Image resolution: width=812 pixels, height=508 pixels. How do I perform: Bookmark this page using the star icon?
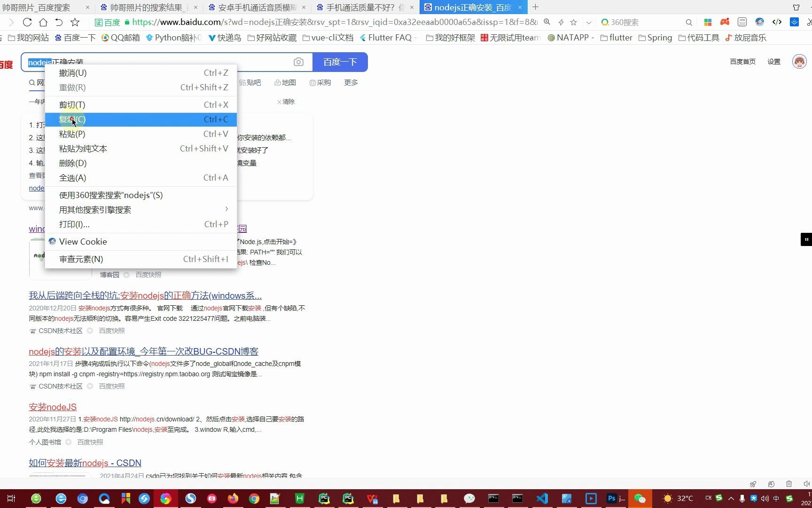click(573, 22)
